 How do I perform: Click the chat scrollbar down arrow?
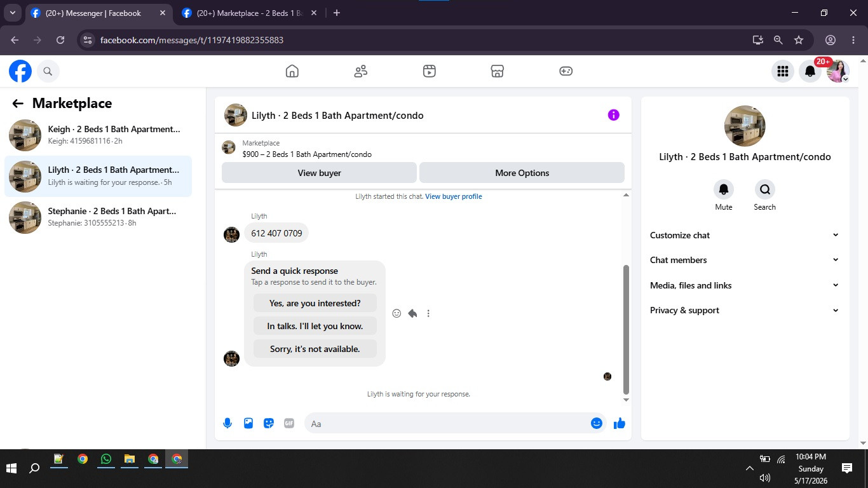click(626, 400)
